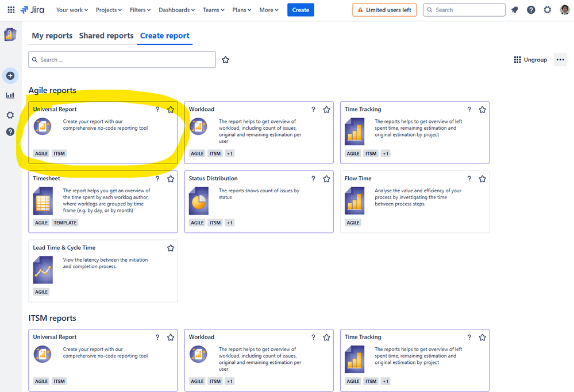The height and width of the screenshot is (392, 574).
Task: Toggle favorites filter star next to search
Action: [225, 60]
